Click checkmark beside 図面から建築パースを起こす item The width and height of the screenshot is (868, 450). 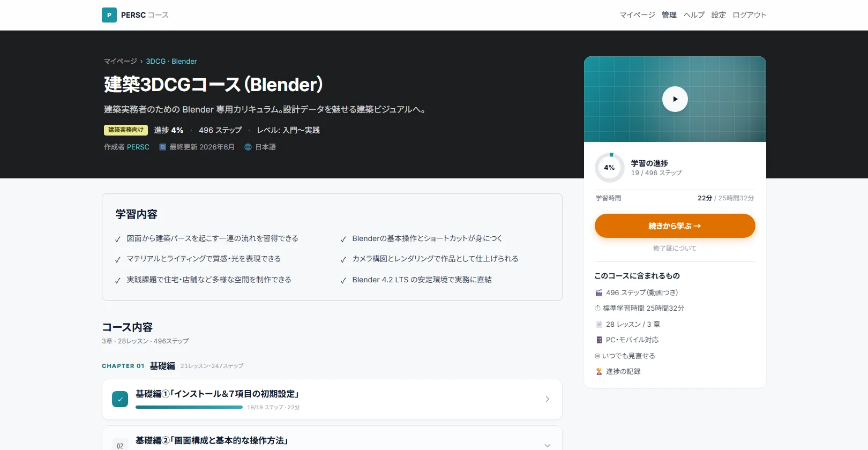118,239
